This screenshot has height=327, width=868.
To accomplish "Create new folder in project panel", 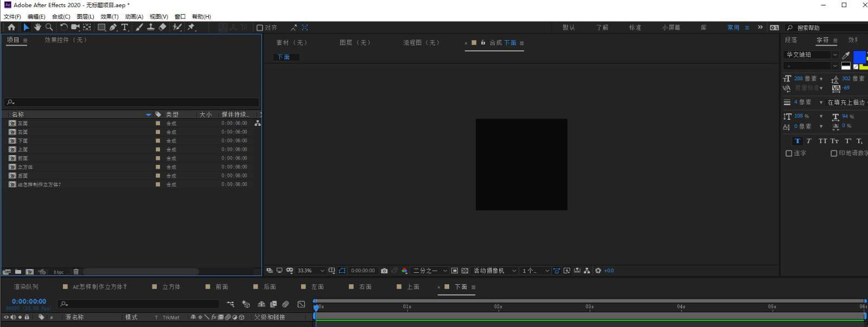I will coord(18,272).
